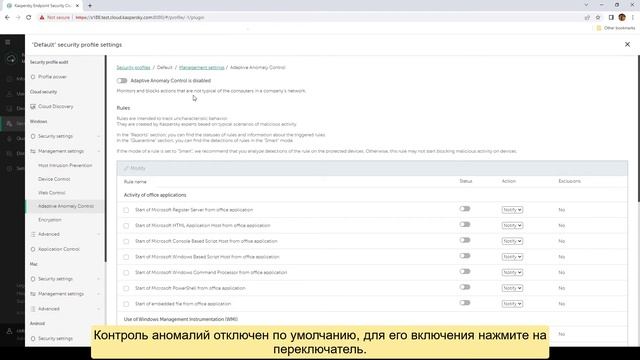The width and height of the screenshot is (640, 360).
Task: Bookmark this page with the star icon
Action: pyautogui.click(x=598, y=18)
